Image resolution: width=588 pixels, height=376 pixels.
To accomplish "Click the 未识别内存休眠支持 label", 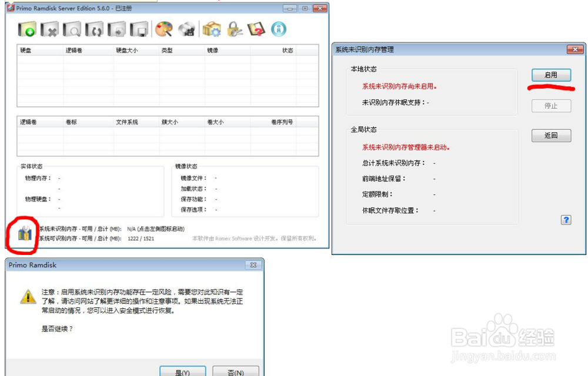I will 394,103.
